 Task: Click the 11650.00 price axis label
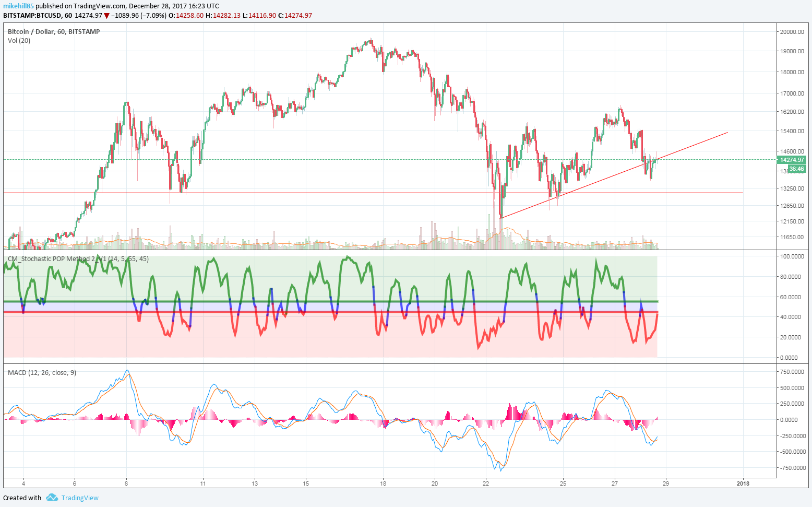point(792,237)
